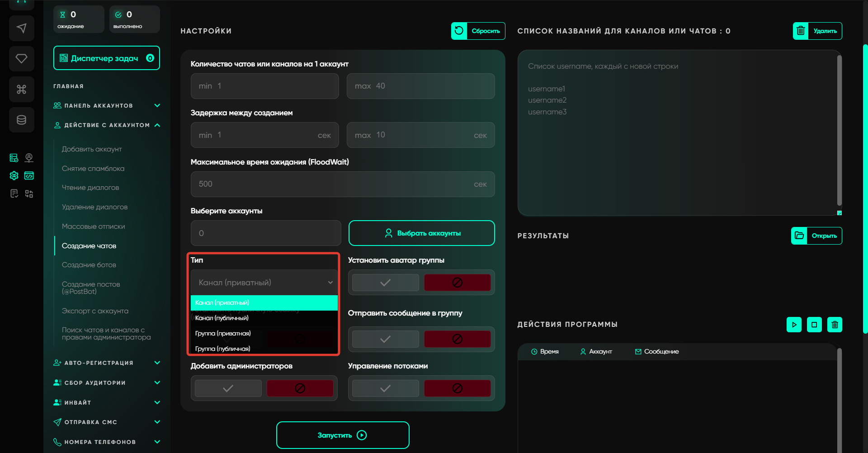Image resolution: width=868 pixels, height=453 pixels.
Task: Click the FloodWait max time input field
Action: click(335, 184)
